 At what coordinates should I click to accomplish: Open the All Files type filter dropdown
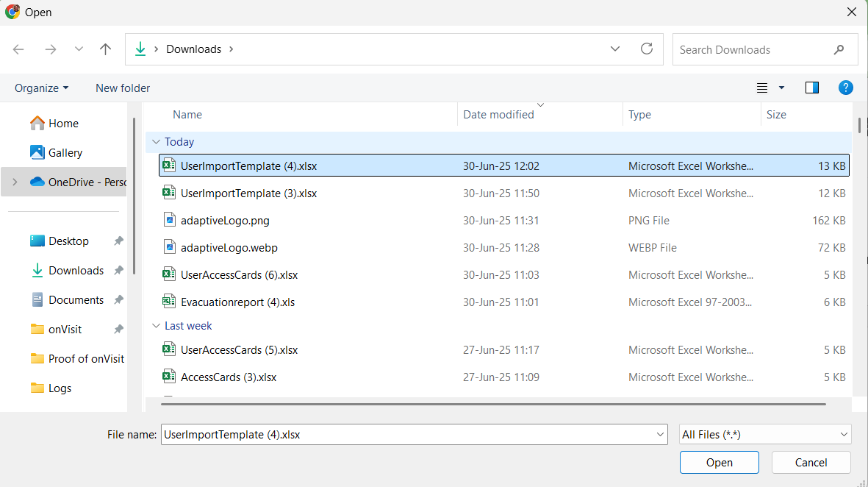(765, 434)
